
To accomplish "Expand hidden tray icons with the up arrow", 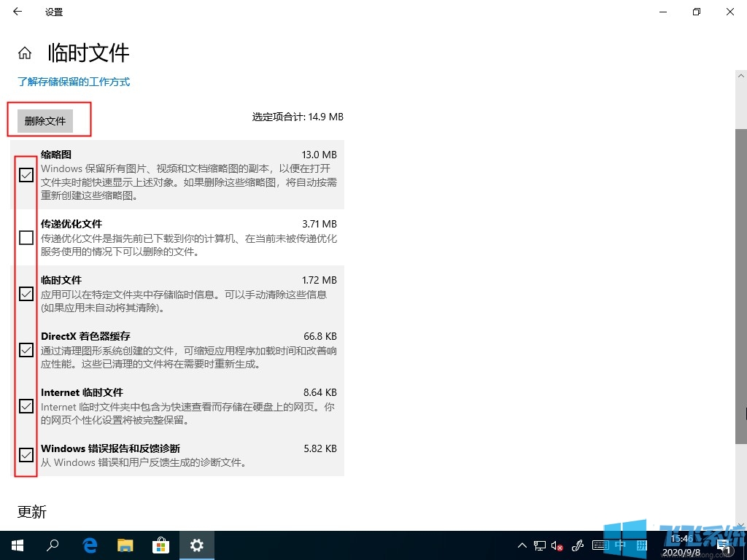I will click(x=522, y=545).
